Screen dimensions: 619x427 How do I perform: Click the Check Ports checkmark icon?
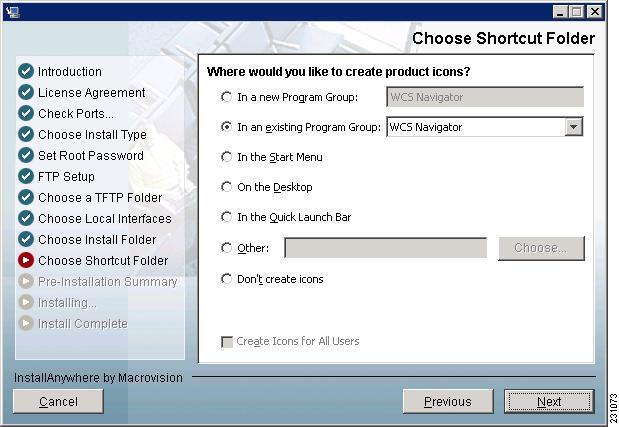pos(26,113)
